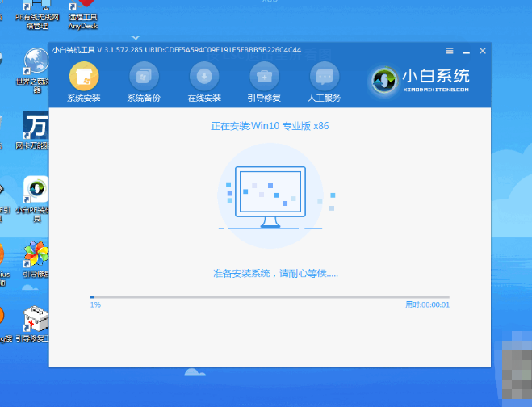Viewport: 532px width, 407px height.
Task: Close the 小白装机工具 window
Action: tap(483, 50)
